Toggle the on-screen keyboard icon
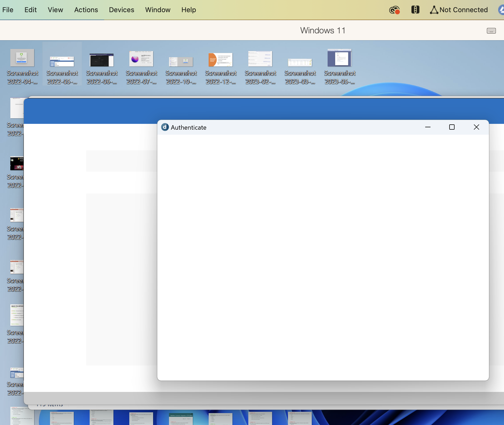504x425 pixels. click(491, 31)
